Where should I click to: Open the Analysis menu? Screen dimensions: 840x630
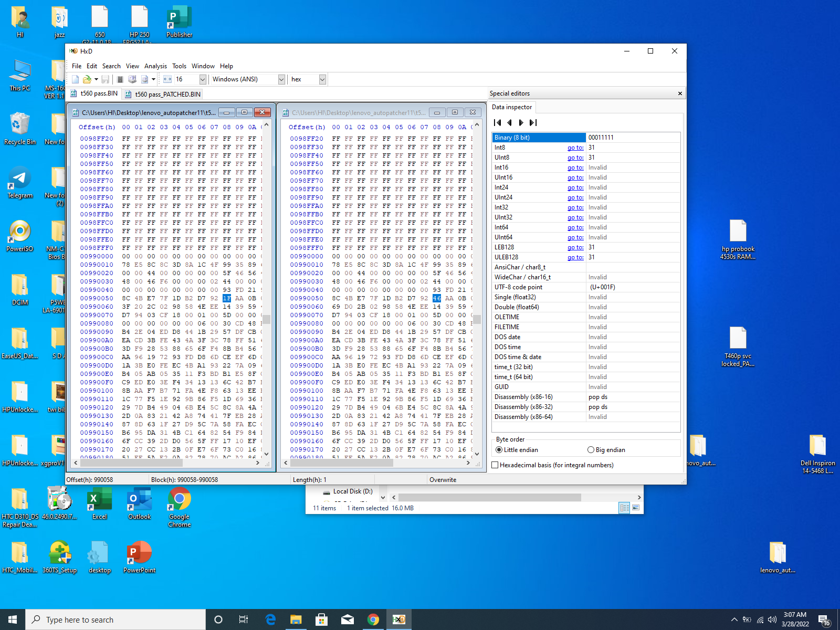pyautogui.click(x=155, y=66)
